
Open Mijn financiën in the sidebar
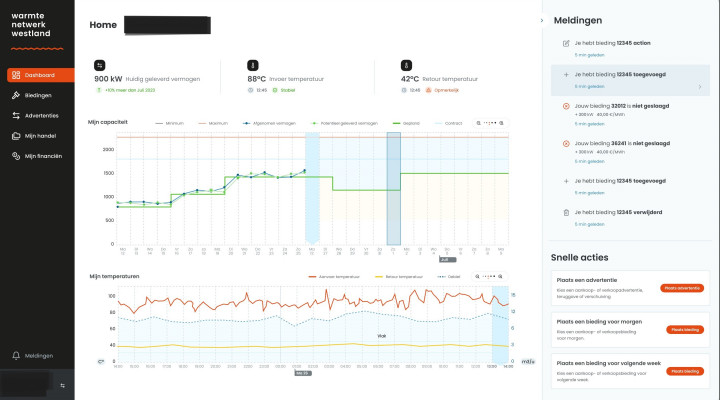38,156
